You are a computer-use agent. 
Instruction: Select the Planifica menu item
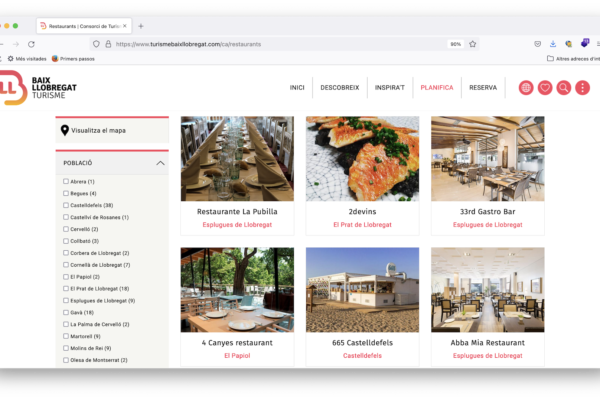(436, 88)
